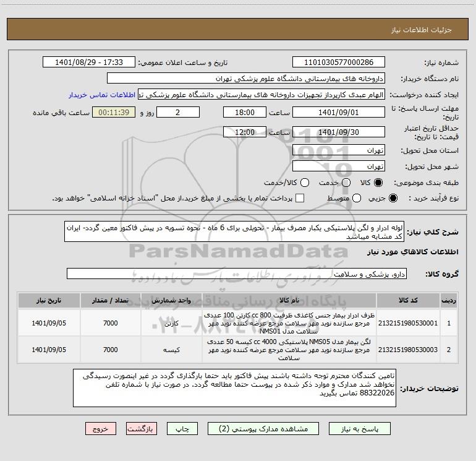Click the announcement date field 1401/08/29 - 17:33
Viewport: 476px width, 461px height.
tap(89, 62)
